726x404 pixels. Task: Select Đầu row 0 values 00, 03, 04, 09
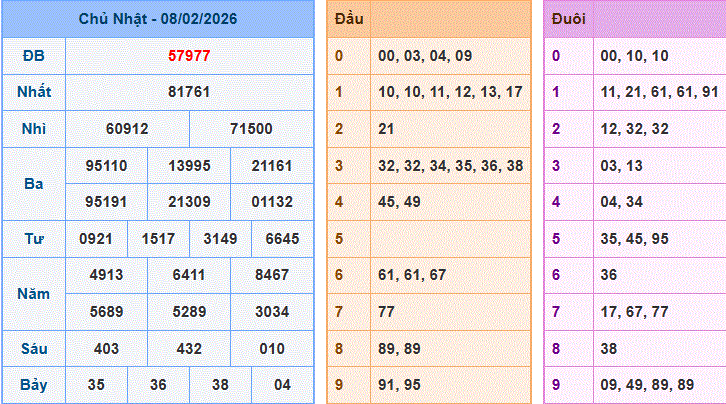pyautogui.click(x=425, y=56)
